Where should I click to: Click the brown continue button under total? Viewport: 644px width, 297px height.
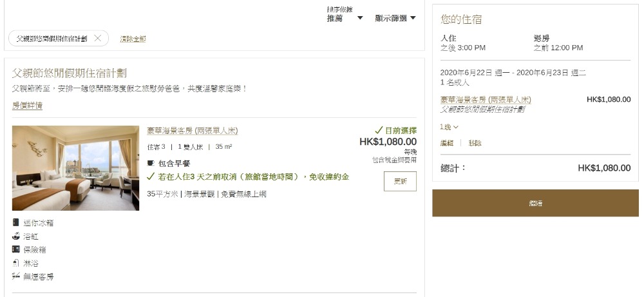click(x=535, y=203)
